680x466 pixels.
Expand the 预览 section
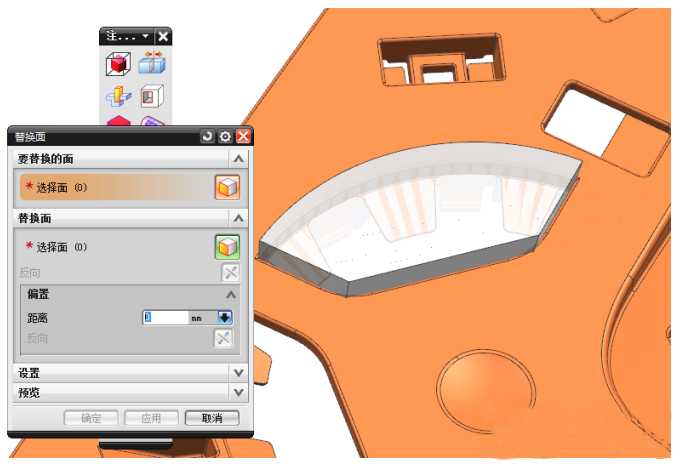point(238,393)
